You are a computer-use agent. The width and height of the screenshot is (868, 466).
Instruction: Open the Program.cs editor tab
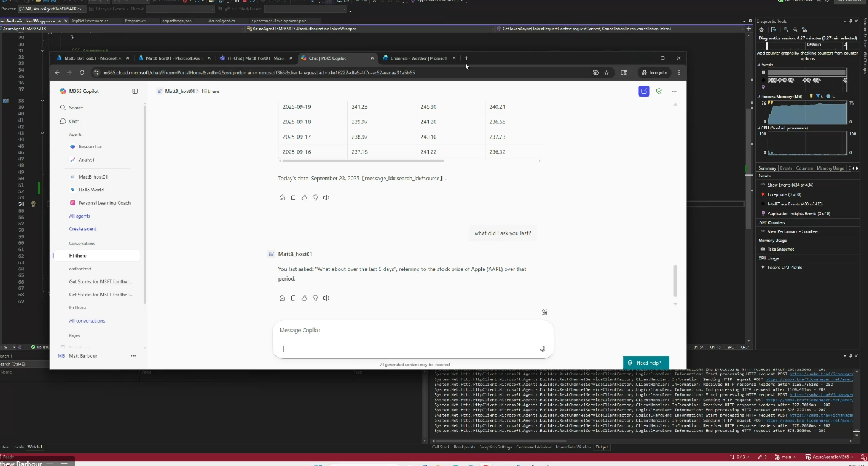135,21
